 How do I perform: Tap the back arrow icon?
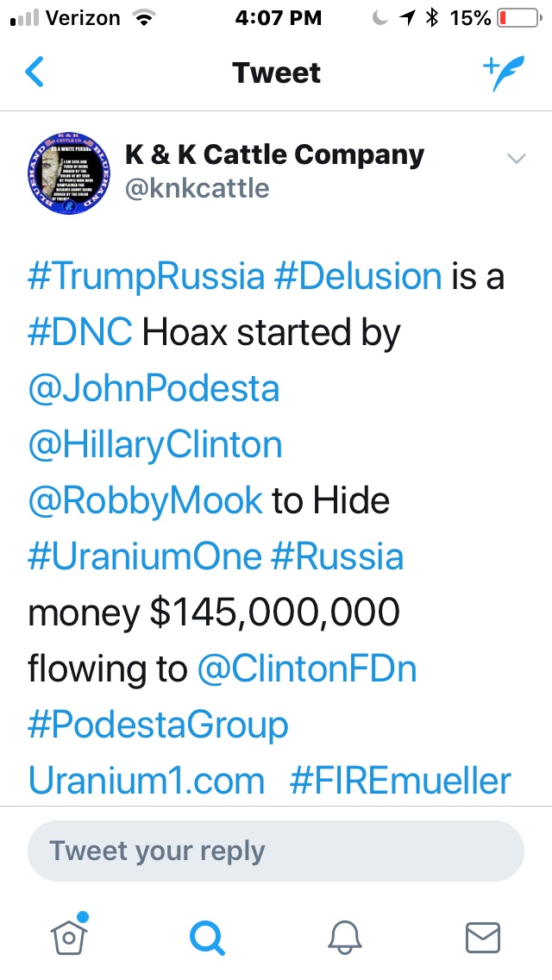tap(34, 72)
